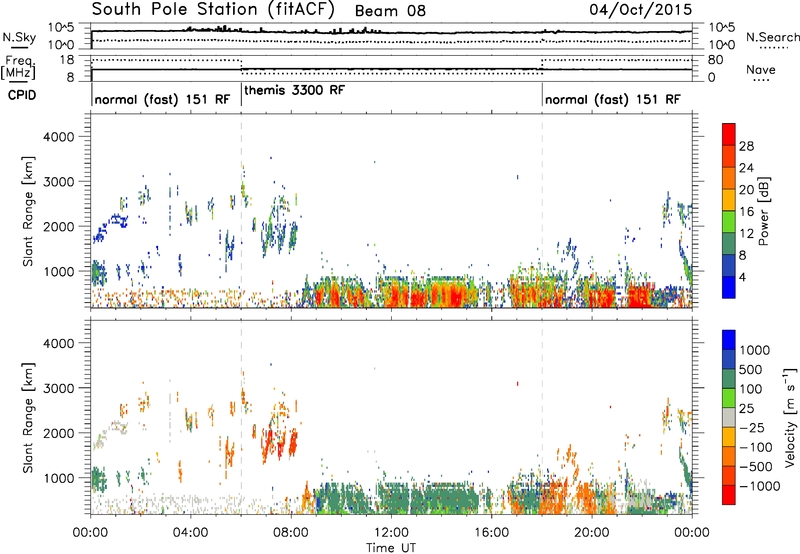Screen dimensions: 800x554
Task: Click the 'Nave' legend label
Action: click(761, 69)
